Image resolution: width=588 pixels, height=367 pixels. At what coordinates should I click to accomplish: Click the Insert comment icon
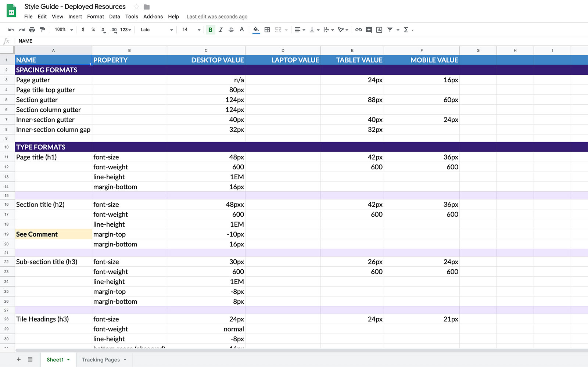coord(369,30)
